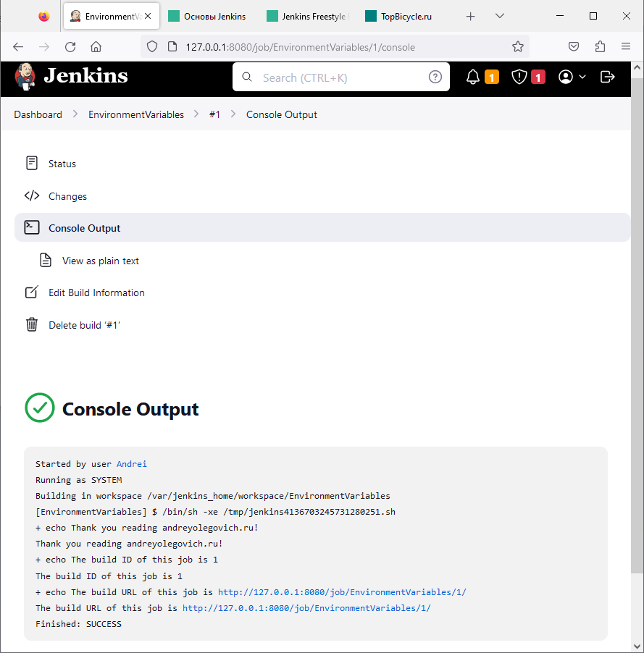Expand the chevron after #1 in the breadcrumb

point(233,114)
